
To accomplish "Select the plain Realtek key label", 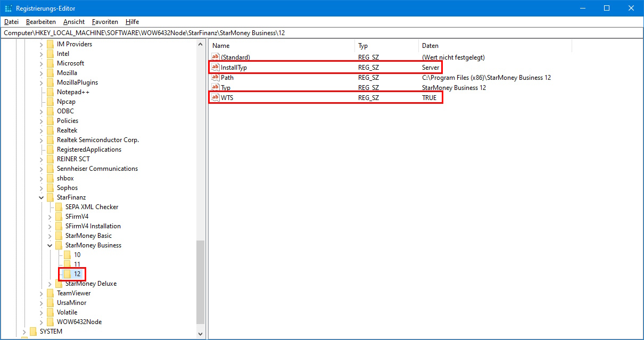I will 67,130.
